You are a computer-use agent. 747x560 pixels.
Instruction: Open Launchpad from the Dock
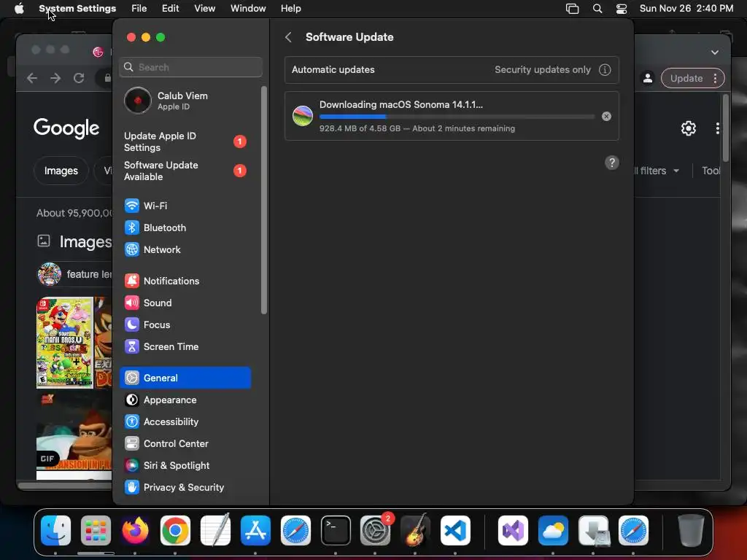(96, 531)
